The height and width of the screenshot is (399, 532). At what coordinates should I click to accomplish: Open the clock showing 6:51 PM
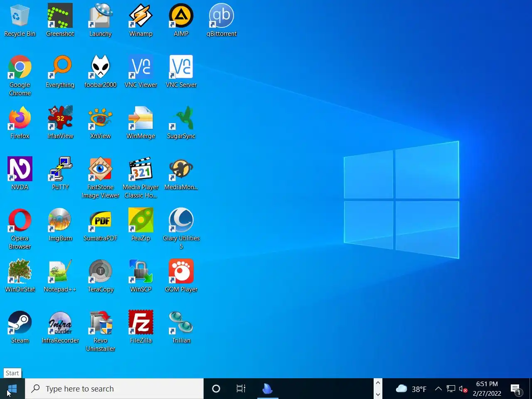tap(487, 389)
